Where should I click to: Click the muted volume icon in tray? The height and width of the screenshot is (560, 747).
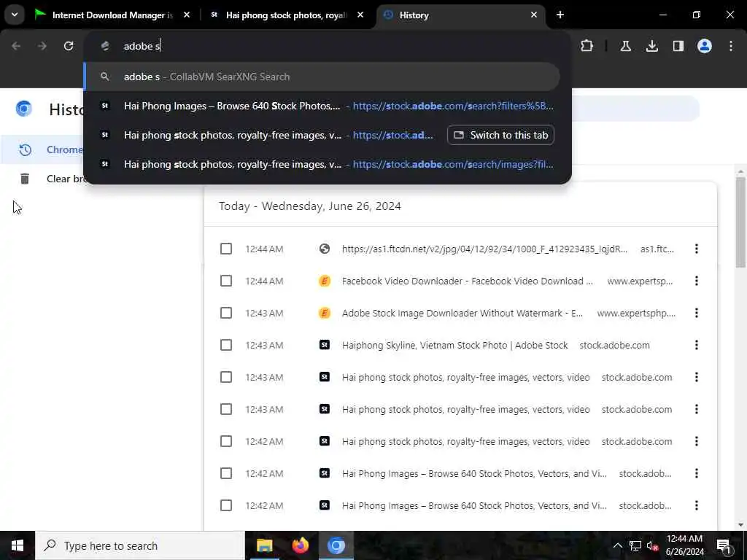[653, 545]
